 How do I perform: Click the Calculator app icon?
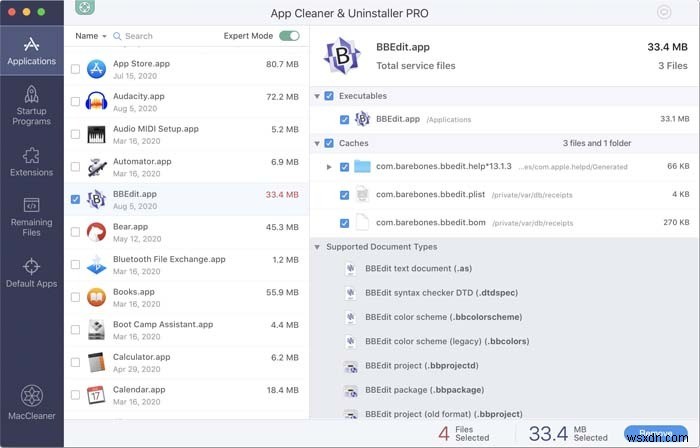(96, 362)
